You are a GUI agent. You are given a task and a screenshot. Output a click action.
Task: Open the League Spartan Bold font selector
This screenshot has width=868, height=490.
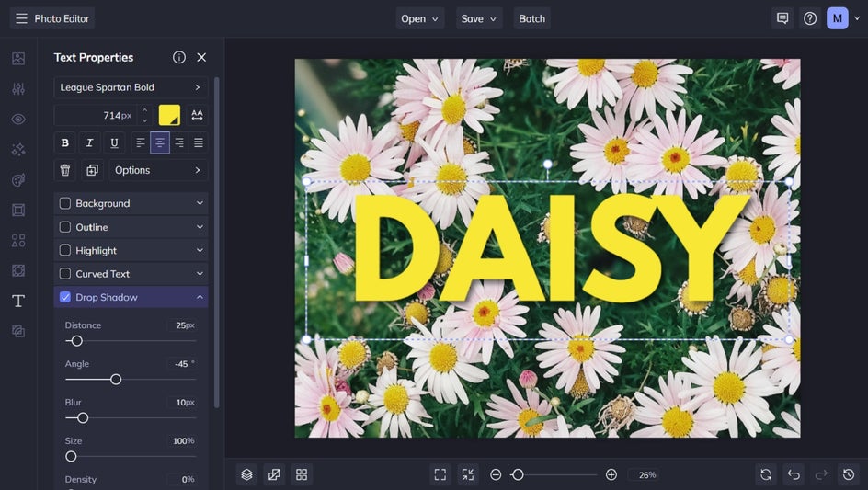click(131, 87)
